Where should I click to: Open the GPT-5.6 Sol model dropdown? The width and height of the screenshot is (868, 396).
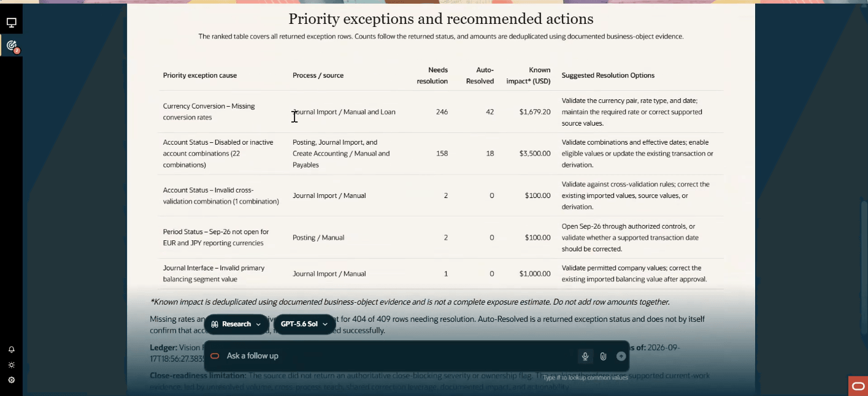[x=304, y=324]
